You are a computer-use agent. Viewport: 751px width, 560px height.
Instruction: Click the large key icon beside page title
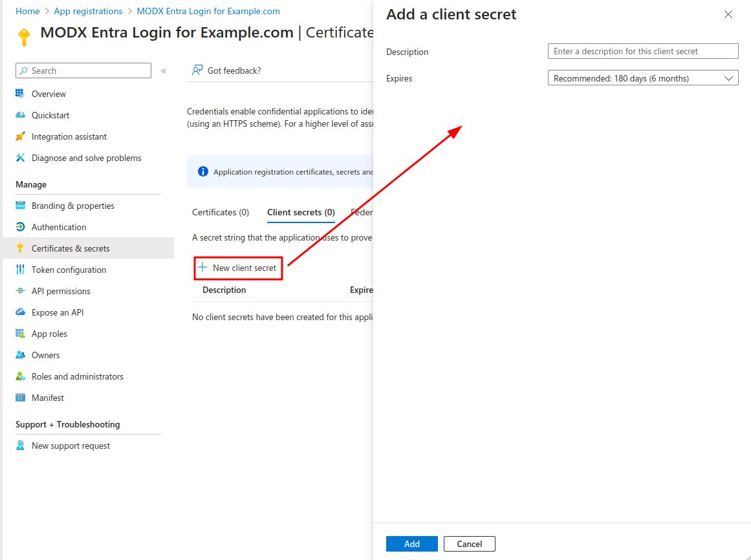click(x=24, y=37)
